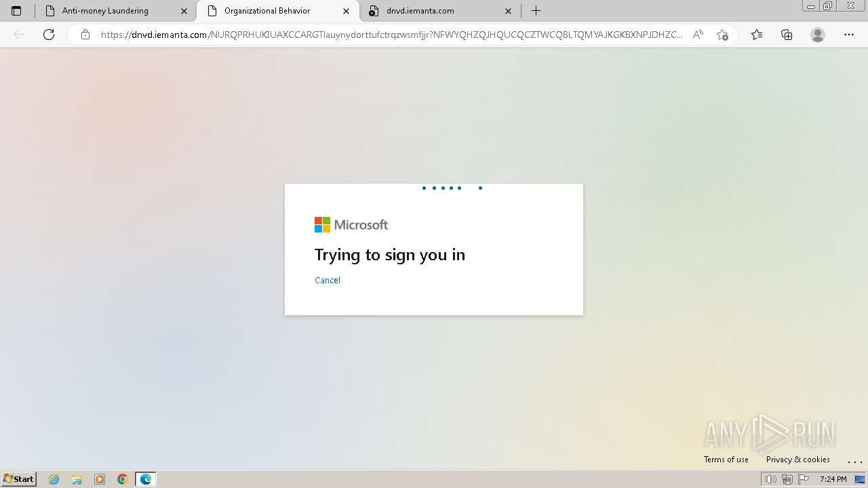Screen dimensions: 868x488
Task: Launch Internet Explorer from taskbar
Action: 54,479
